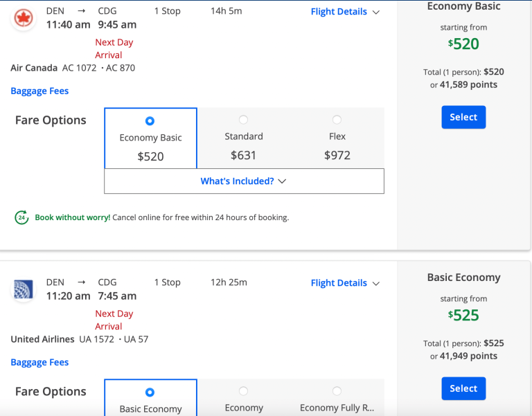The width and height of the screenshot is (532, 416).
Task: Select the Economy Fully Refundable fare radio
Action: [x=337, y=391]
